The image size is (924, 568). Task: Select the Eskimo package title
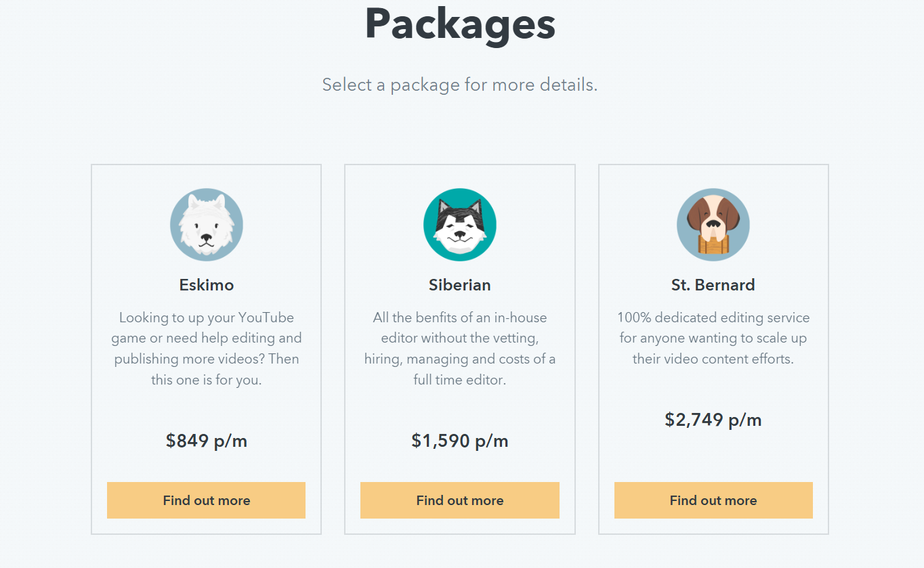tap(207, 285)
